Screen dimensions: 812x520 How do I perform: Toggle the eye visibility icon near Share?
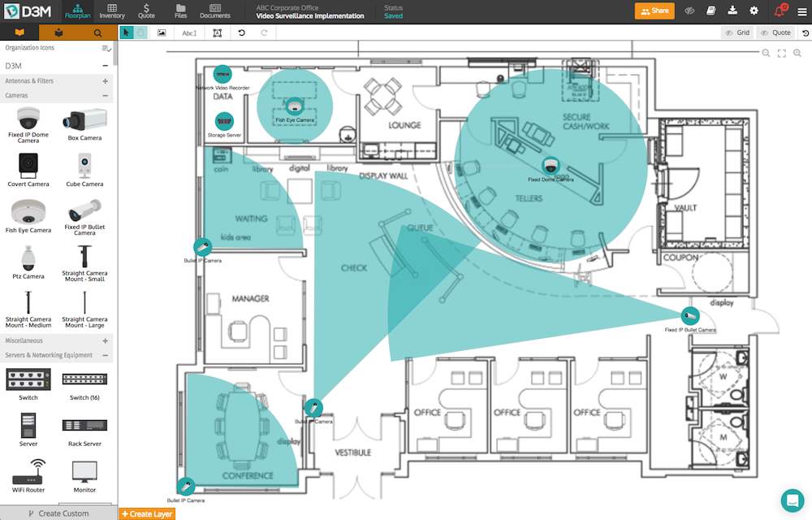tap(689, 11)
